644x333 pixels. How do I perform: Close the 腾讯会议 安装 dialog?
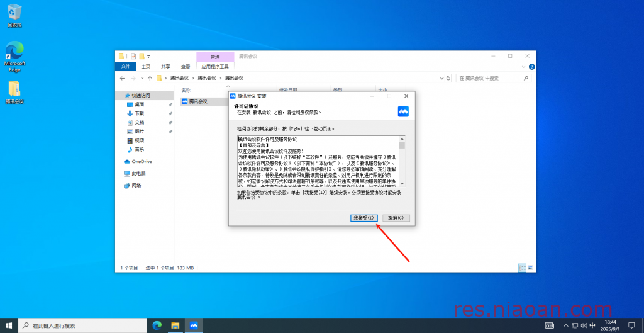click(x=406, y=96)
